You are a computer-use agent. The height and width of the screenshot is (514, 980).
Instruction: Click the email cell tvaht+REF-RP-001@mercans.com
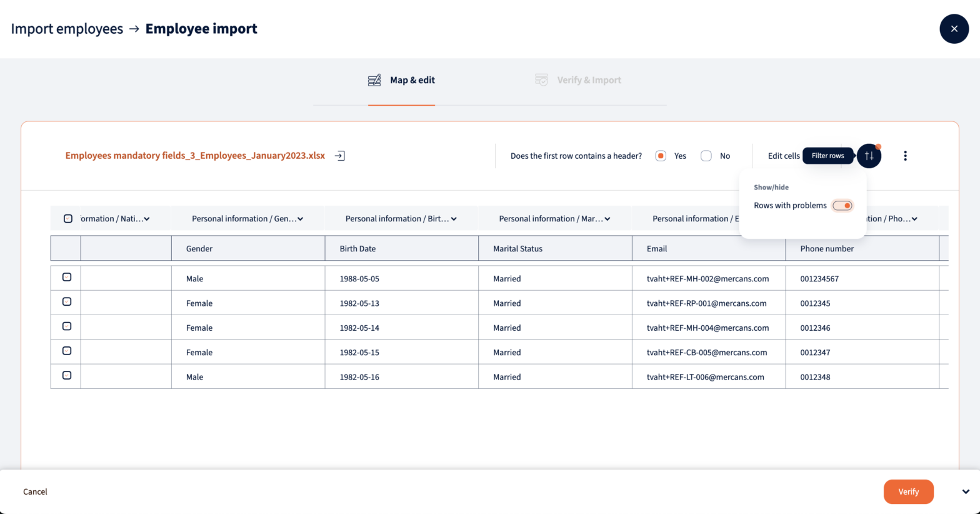[x=706, y=303]
